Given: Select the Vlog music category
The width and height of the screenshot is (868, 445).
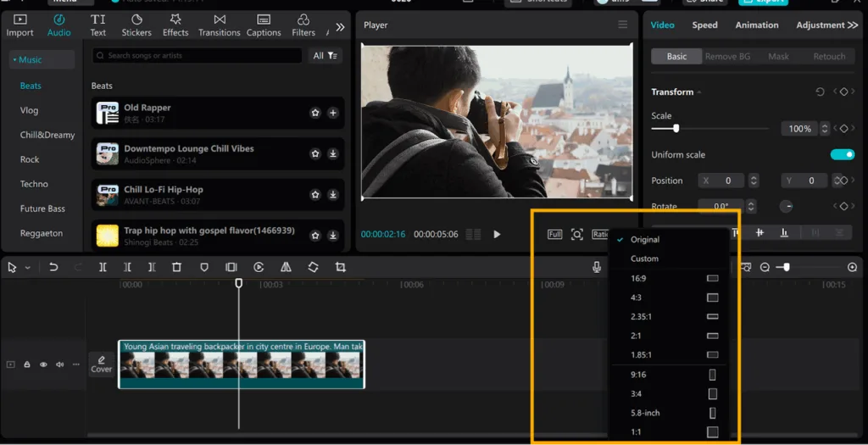Looking at the screenshot, I should [x=30, y=110].
